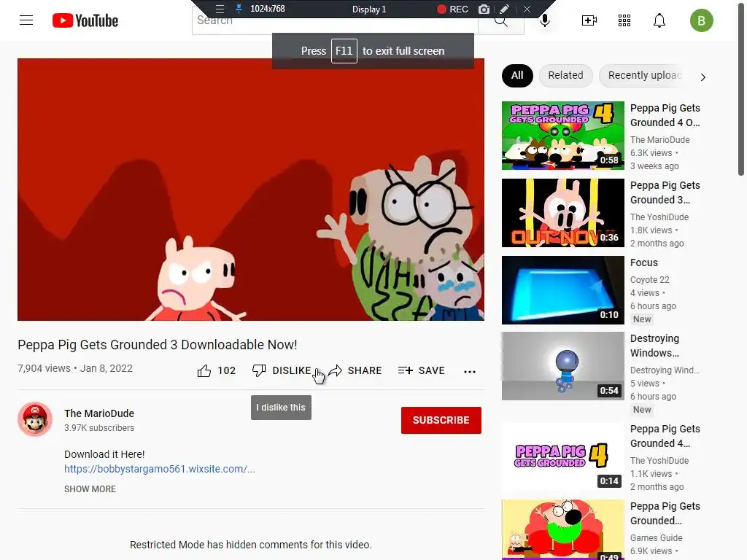Open the three-dot more actions menu

470,371
